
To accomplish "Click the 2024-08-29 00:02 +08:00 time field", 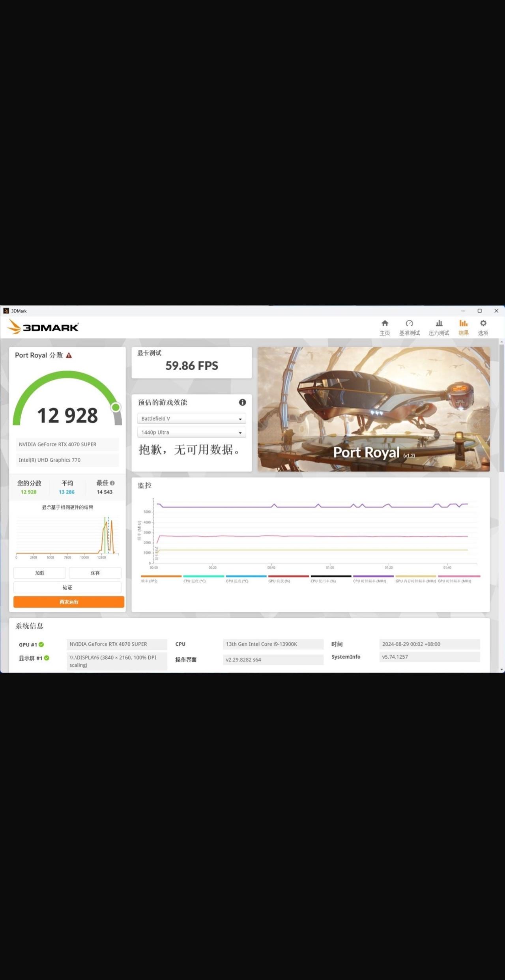I will (x=430, y=644).
